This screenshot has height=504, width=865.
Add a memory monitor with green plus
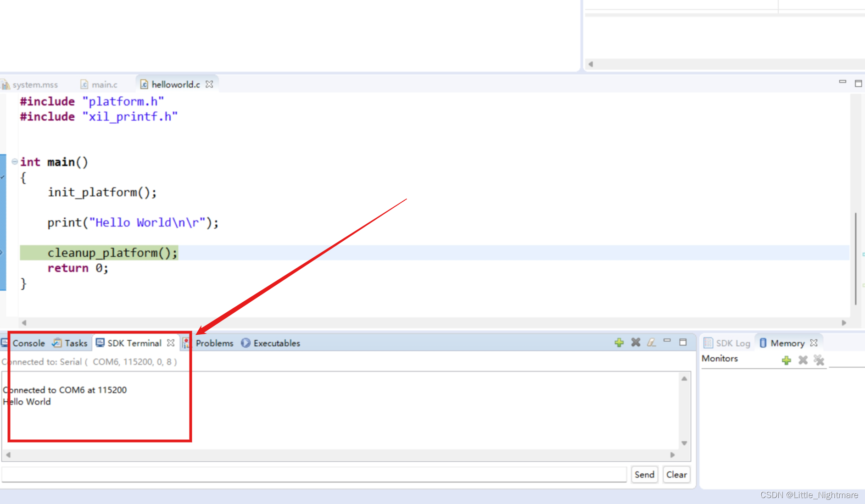pos(786,360)
